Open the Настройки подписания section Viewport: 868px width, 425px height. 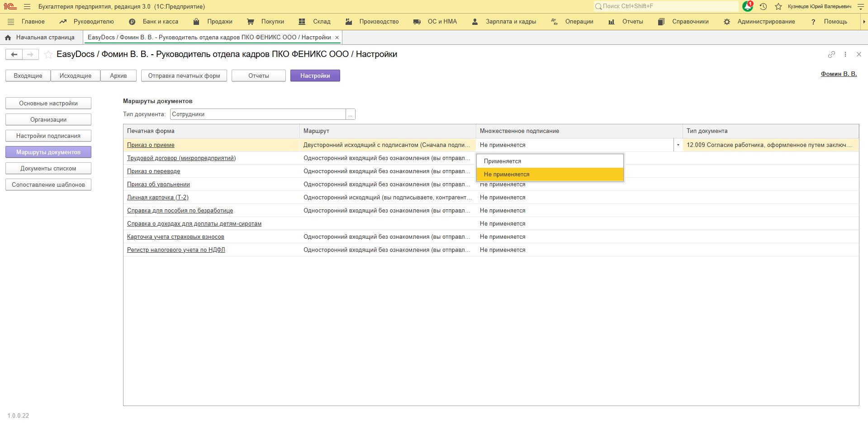[48, 136]
